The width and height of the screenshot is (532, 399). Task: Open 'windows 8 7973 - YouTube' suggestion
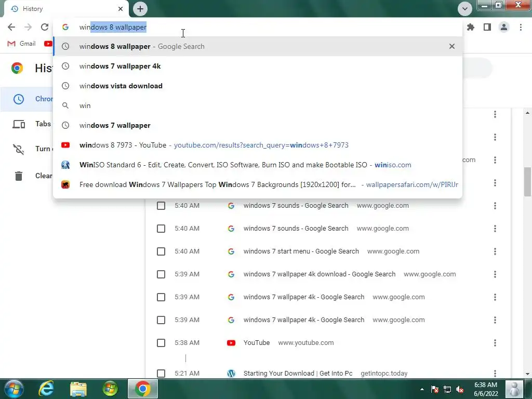(258, 145)
